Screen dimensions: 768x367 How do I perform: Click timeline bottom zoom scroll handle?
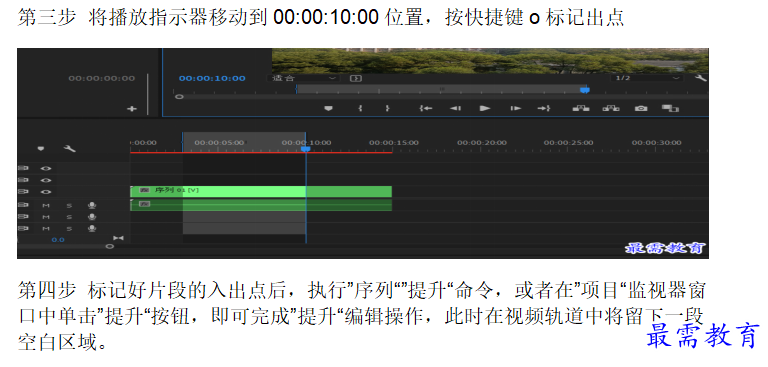click(109, 246)
